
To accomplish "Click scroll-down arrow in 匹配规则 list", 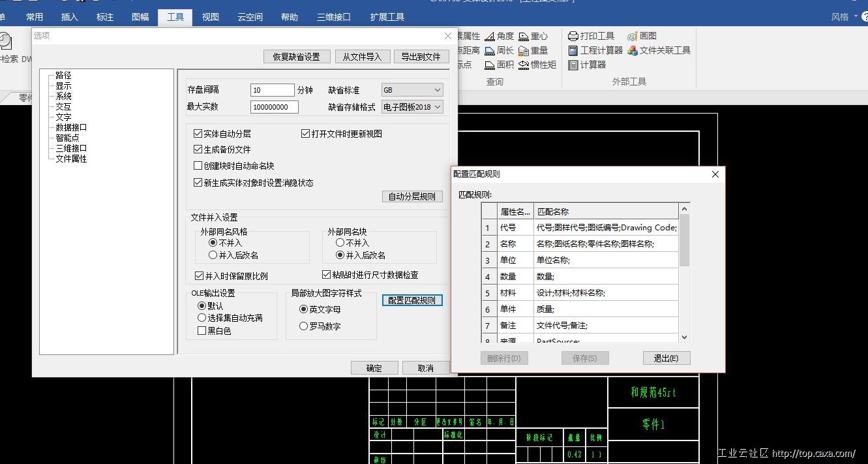I will click(x=684, y=337).
